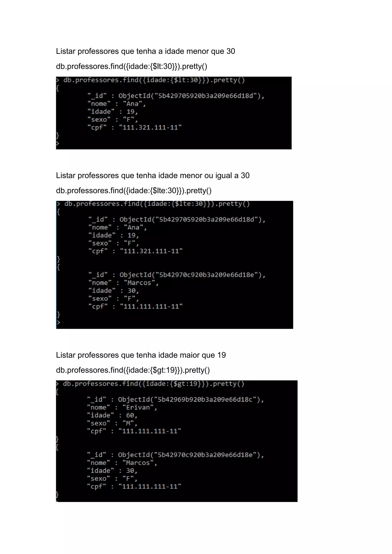392x554 pixels.
Task: Click the "nome" : "Erivan" line
Action: pyautogui.click(x=122, y=407)
